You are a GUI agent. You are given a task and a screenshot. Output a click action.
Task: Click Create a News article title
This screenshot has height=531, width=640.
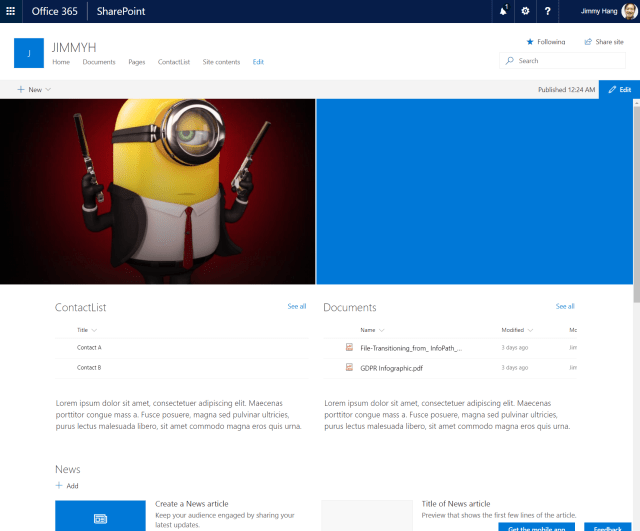coord(191,504)
